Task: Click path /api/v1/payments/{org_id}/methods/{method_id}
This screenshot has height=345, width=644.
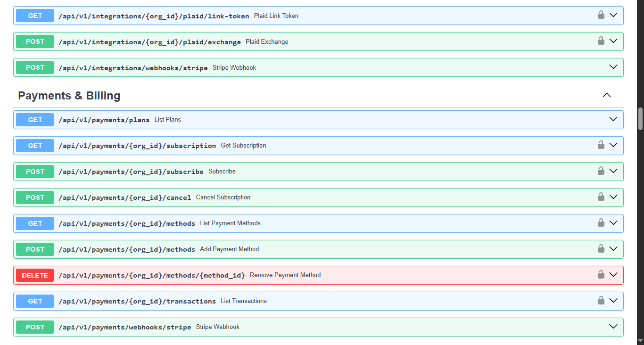Action: point(152,275)
